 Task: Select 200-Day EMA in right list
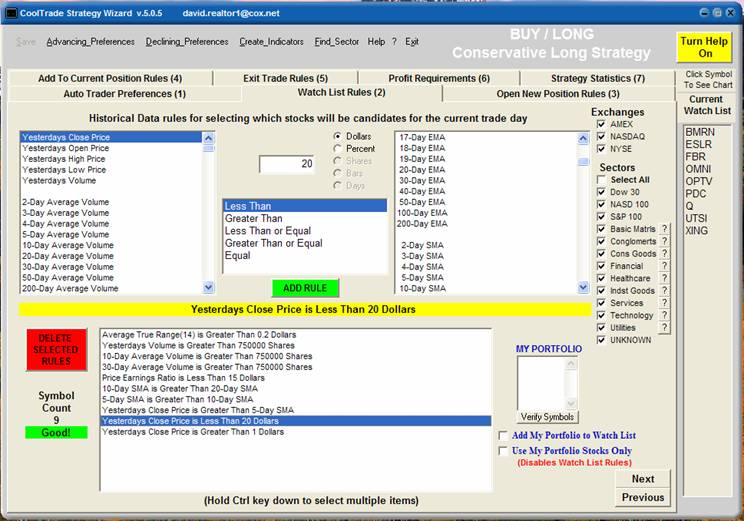click(x=486, y=223)
